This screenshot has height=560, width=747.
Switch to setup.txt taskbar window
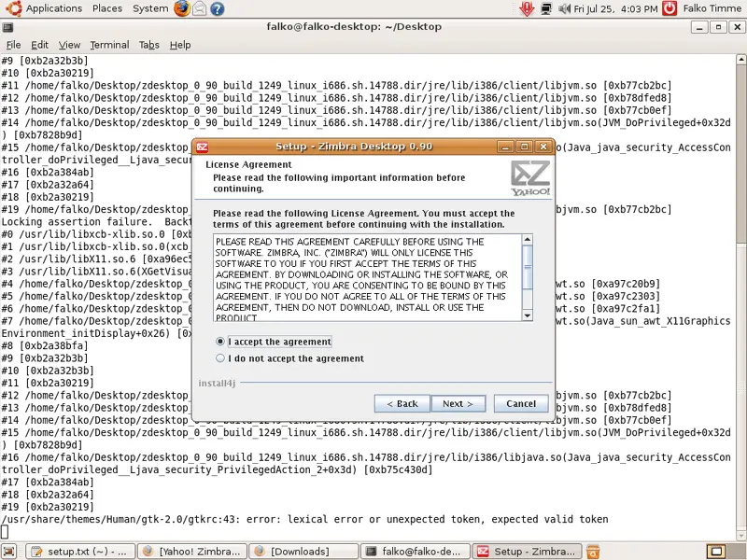(x=80, y=552)
